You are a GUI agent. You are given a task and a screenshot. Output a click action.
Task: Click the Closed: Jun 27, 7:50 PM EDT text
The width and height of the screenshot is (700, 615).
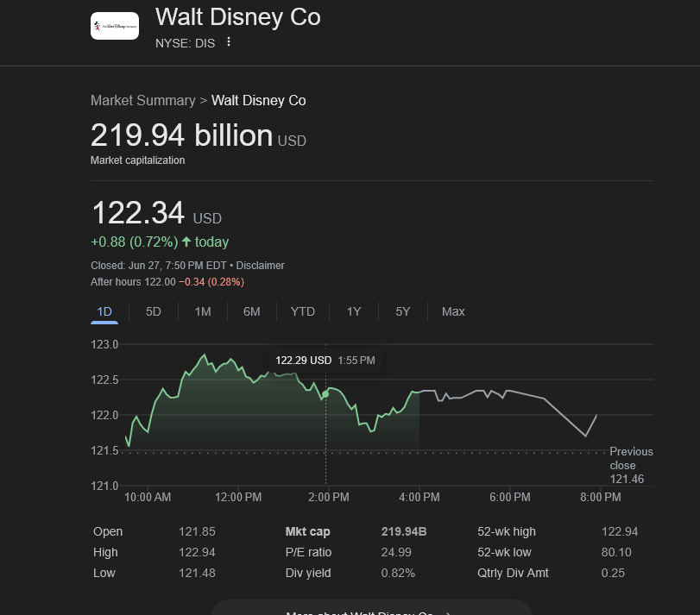pos(159,266)
